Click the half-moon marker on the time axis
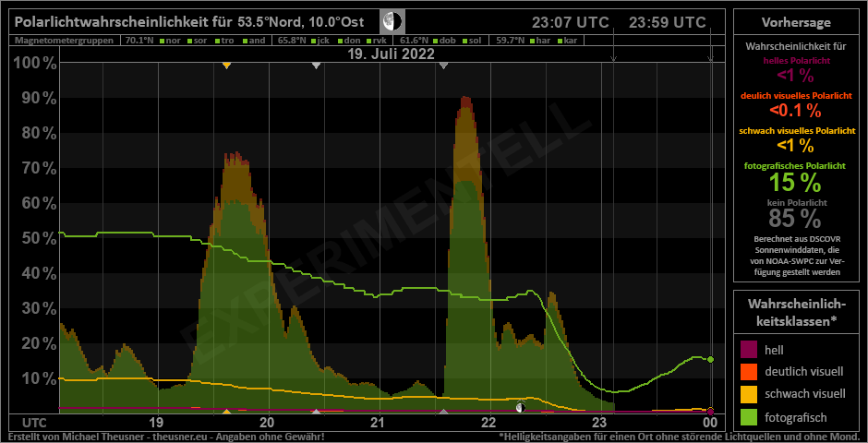 point(522,406)
